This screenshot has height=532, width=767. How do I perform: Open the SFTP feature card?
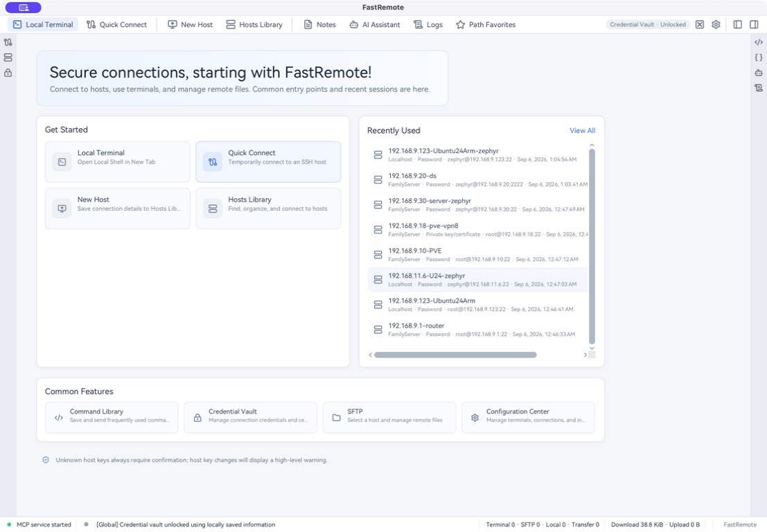[389, 418]
